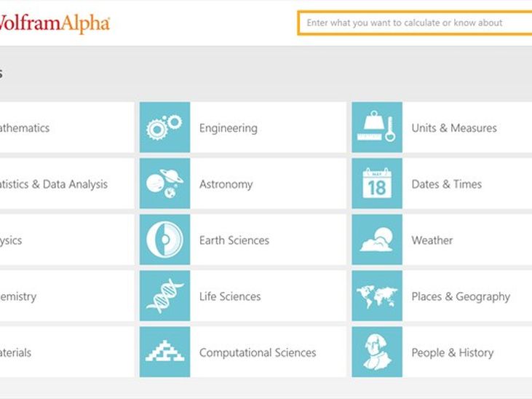Viewport: 532px width, 399px height.
Task: Select the Earth Sciences globe icon
Action: (165, 240)
